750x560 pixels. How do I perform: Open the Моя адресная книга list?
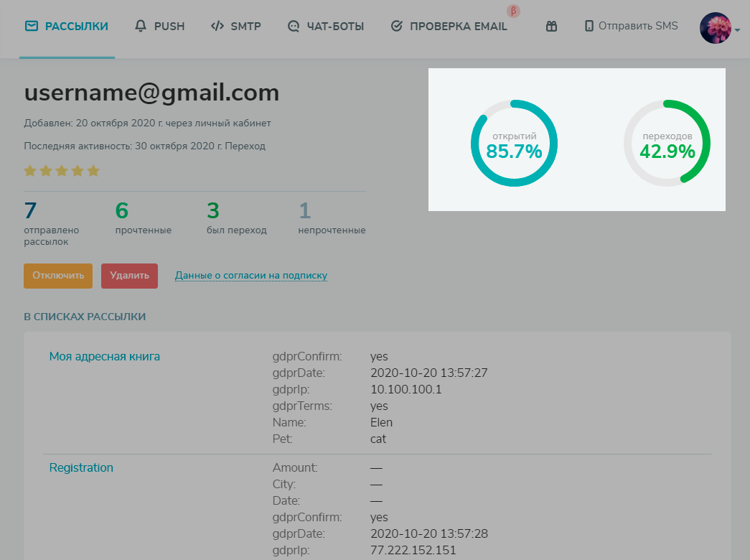click(105, 356)
